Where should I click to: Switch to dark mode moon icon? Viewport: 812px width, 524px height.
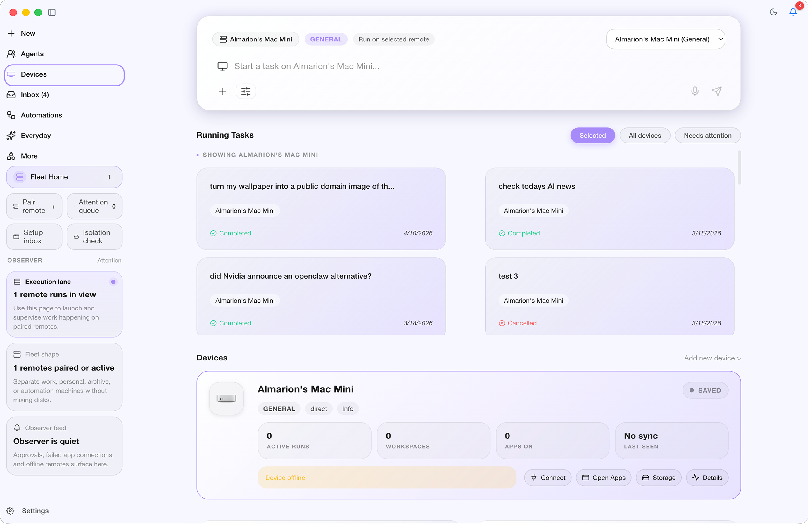pos(773,12)
